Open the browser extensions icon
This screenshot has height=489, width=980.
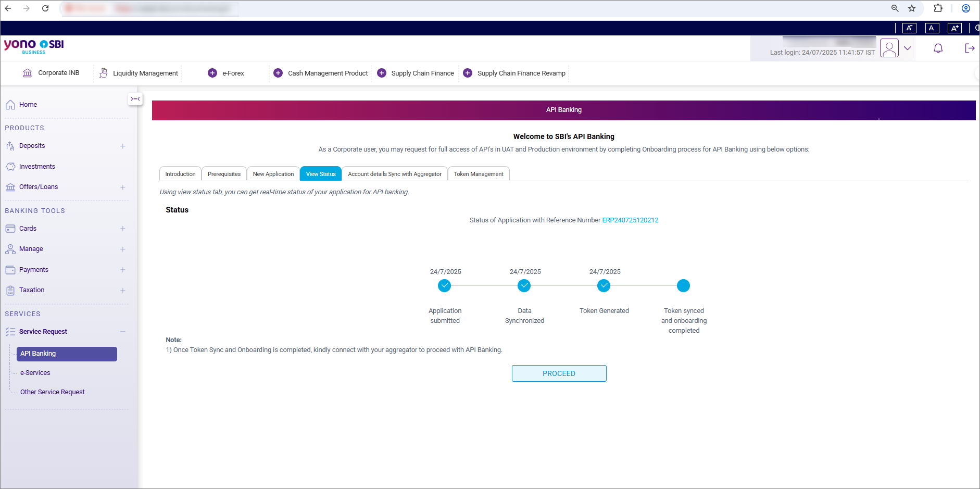coord(938,8)
